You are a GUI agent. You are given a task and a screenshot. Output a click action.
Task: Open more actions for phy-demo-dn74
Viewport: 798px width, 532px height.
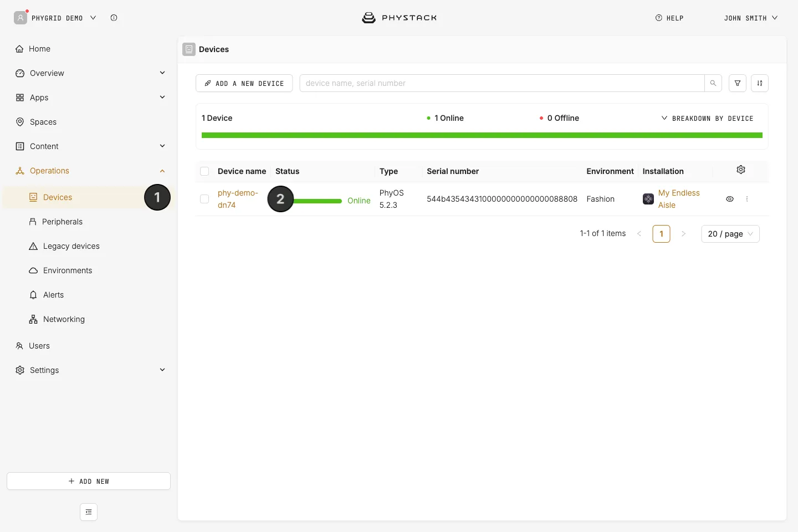747,199
